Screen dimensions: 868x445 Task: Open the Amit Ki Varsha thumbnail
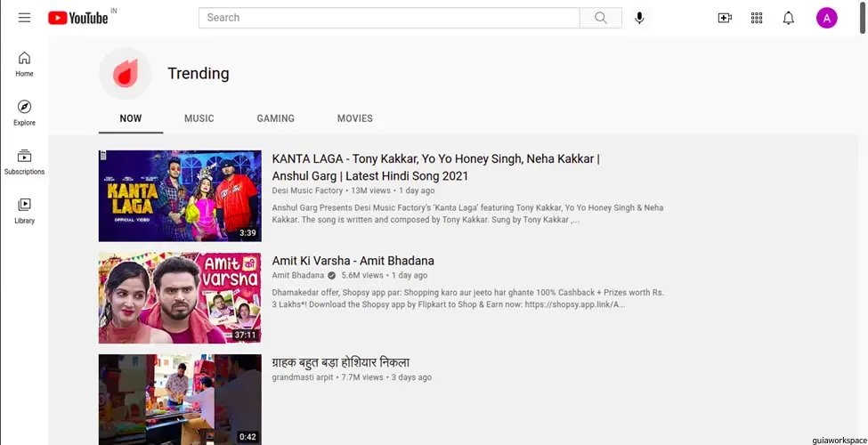pos(180,298)
